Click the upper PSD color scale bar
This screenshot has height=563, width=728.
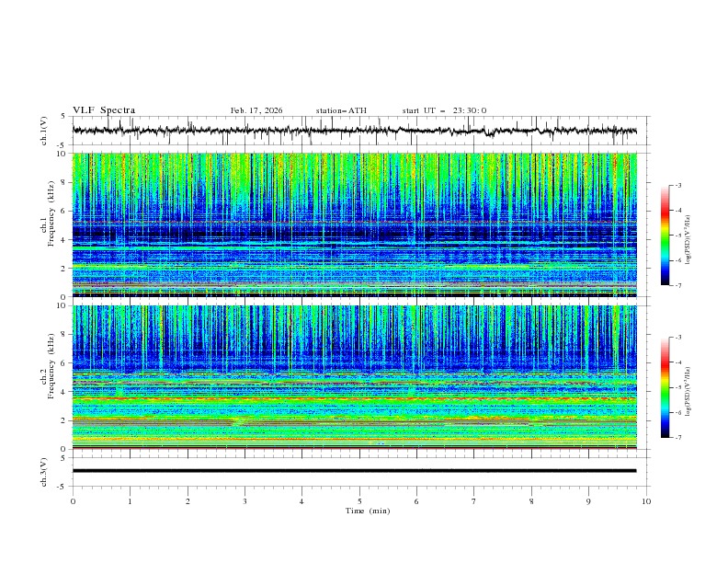[665, 236]
